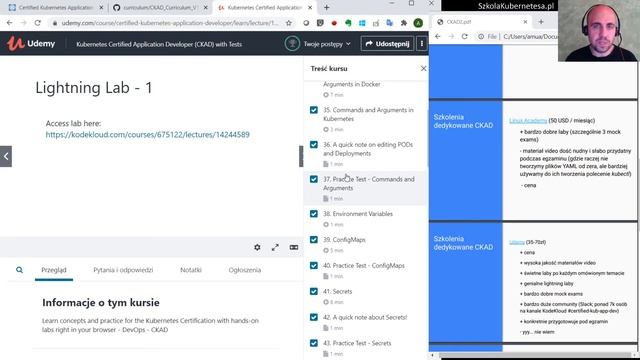Image resolution: width=640 pixels, height=360 pixels.
Task: Open the browser extensions puzzle icon
Action: pos(403,23)
